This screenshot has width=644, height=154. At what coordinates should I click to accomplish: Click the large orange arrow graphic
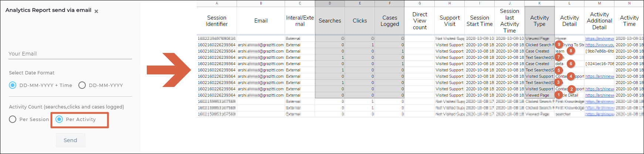click(168, 70)
